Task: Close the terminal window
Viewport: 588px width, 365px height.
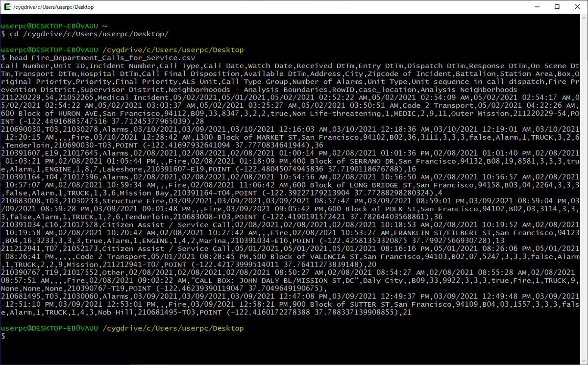Action: click(576, 7)
